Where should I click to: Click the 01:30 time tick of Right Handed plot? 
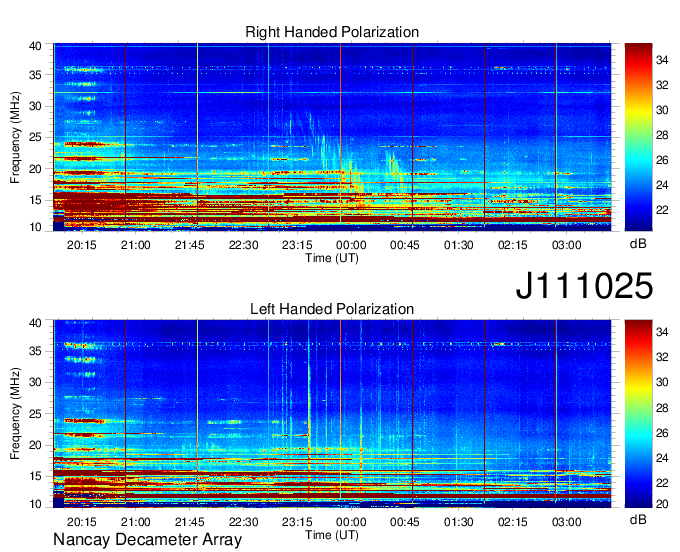458,245
